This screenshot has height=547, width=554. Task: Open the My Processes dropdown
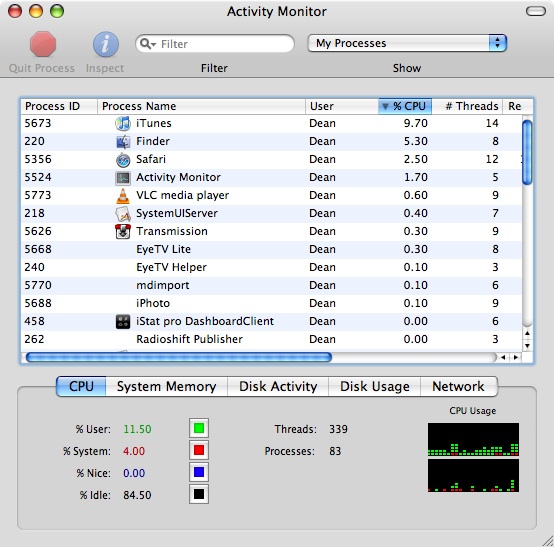pos(407,43)
